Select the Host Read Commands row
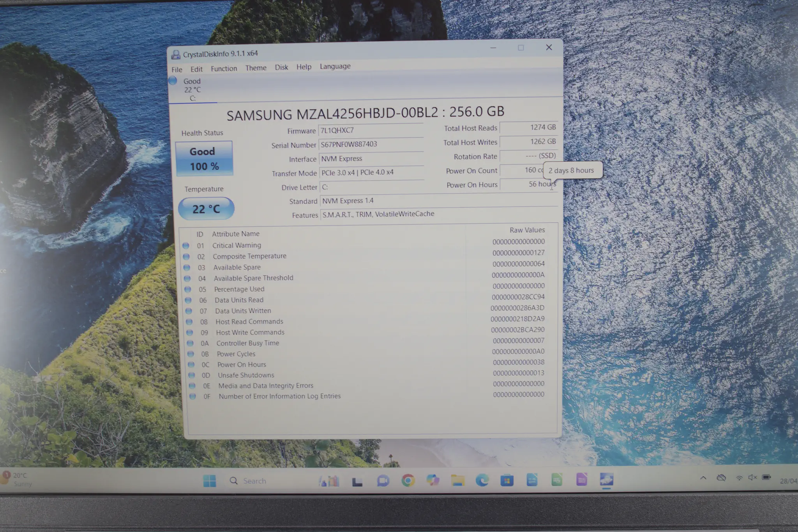 [x=365, y=321]
